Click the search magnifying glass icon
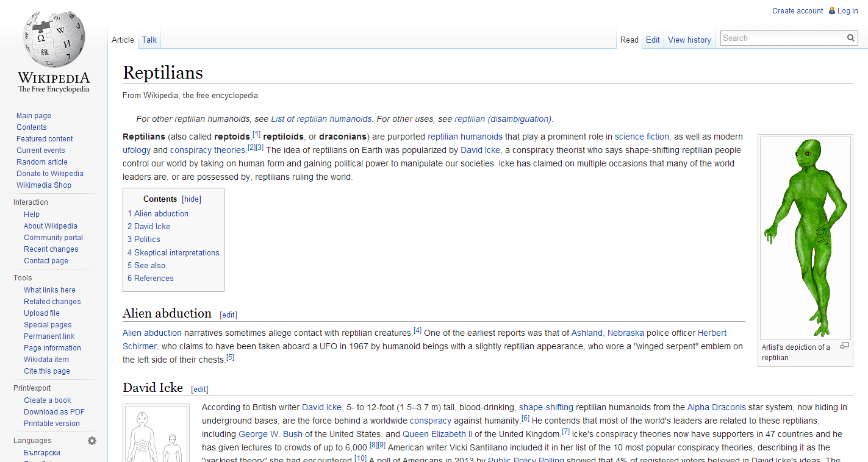The image size is (868, 462). pos(850,38)
